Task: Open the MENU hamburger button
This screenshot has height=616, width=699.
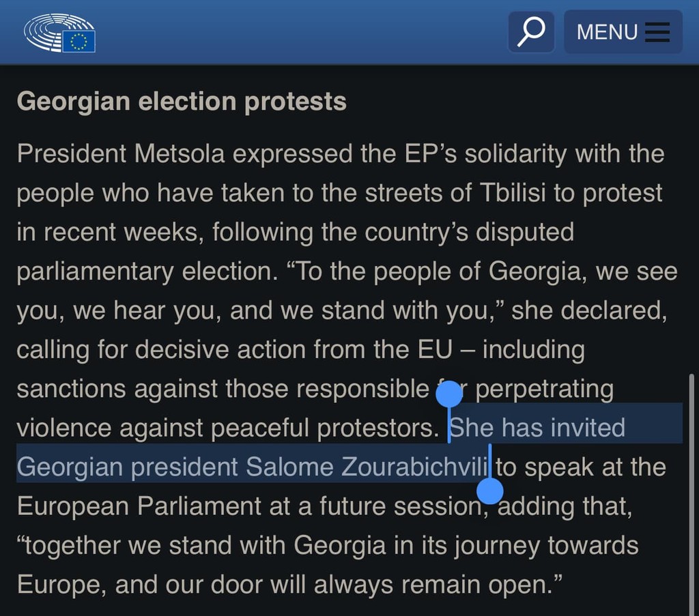Action: (623, 32)
